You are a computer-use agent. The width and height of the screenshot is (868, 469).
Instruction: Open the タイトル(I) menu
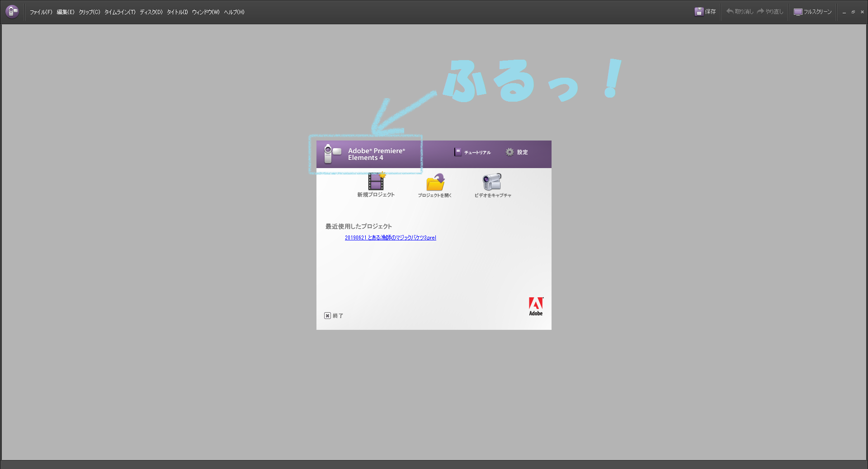pos(177,12)
